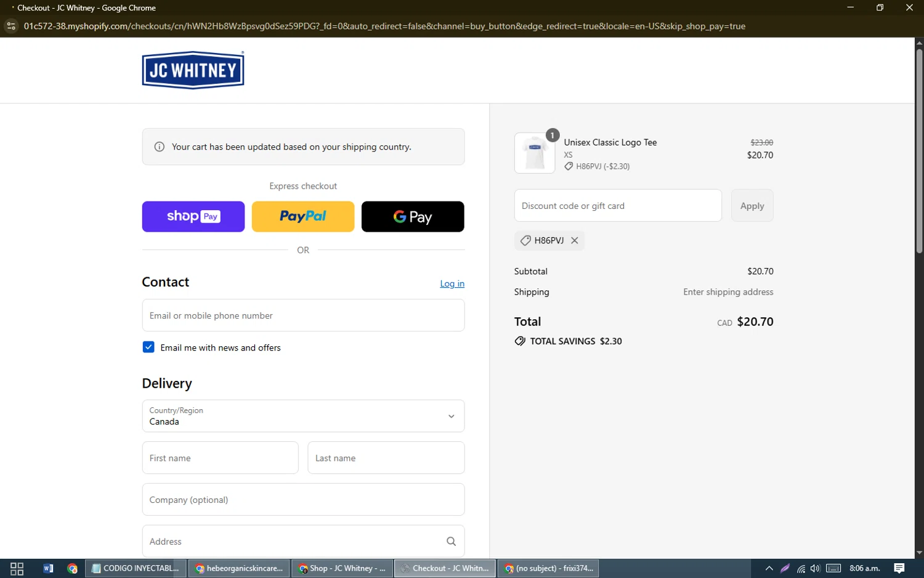Open the touch keyboard tray icon

click(833, 568)
